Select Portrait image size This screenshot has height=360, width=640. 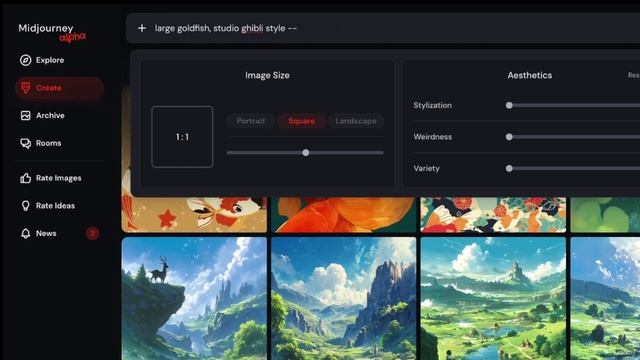tap(250, 121)
